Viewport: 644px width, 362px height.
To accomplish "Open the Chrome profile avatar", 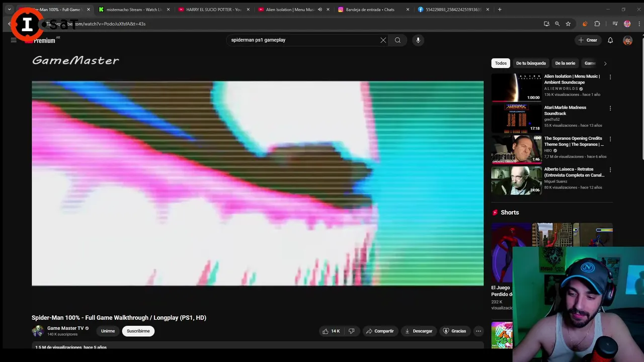I will 627,24.
